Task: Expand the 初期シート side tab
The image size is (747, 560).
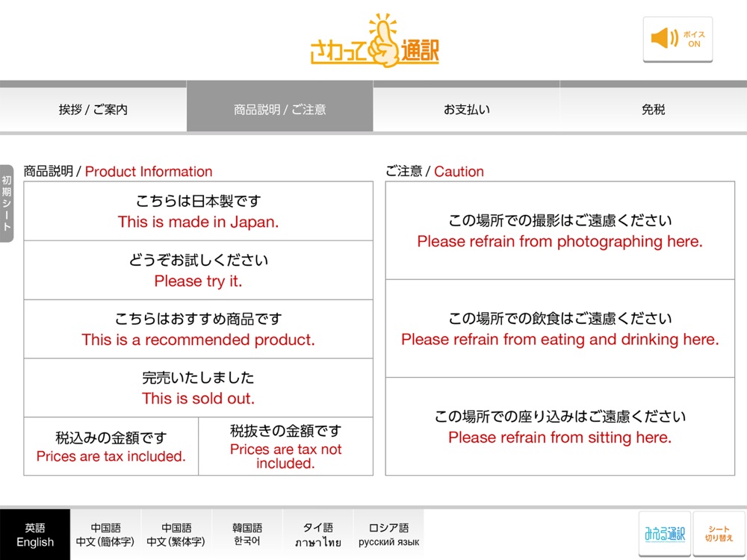Action: tap(7, 203)
